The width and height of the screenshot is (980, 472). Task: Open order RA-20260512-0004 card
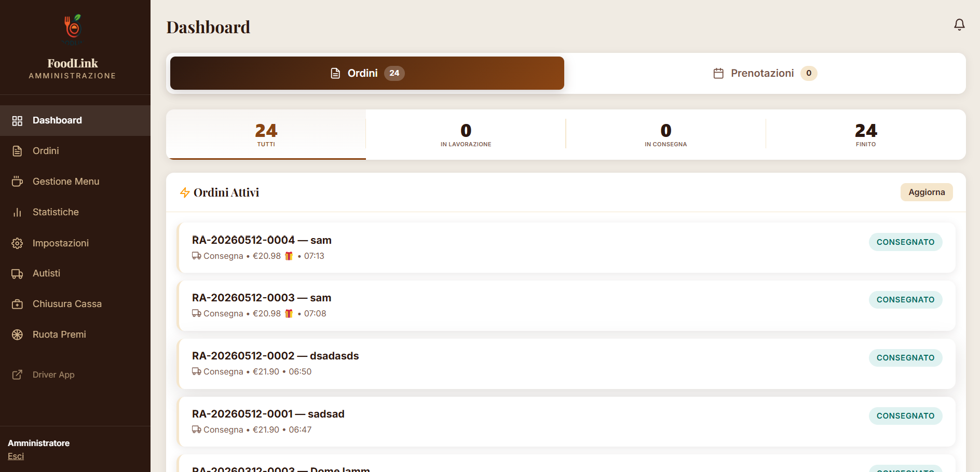click(566, 247)
